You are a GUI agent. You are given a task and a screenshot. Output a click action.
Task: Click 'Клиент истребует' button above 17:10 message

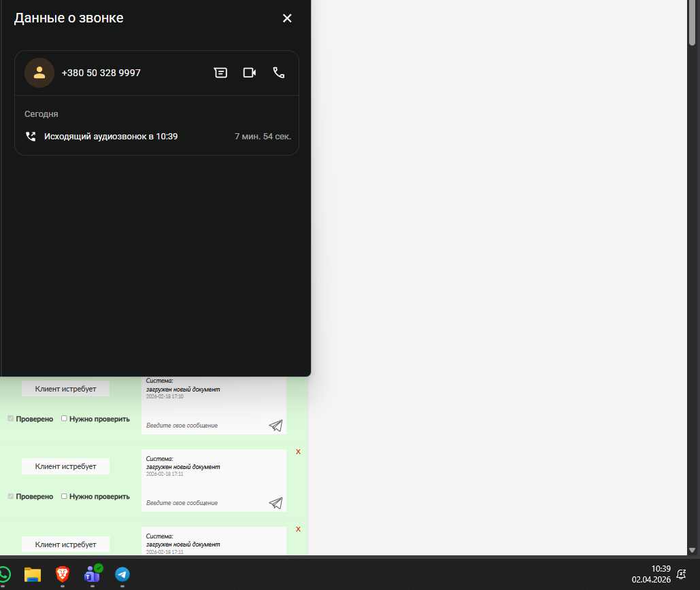[x=65, y=389]
